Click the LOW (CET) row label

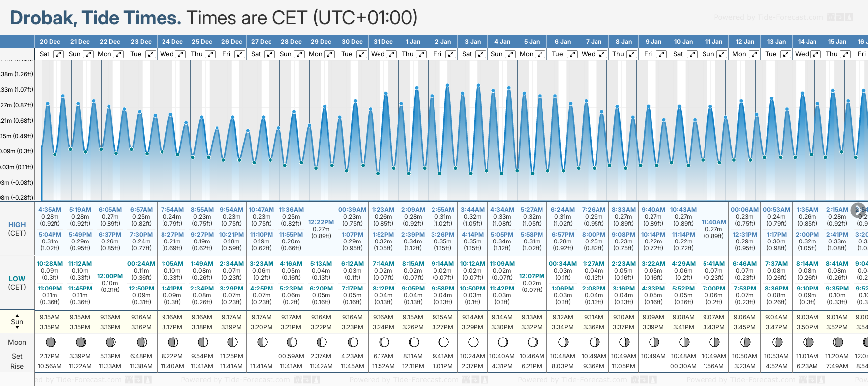(17, 283)
